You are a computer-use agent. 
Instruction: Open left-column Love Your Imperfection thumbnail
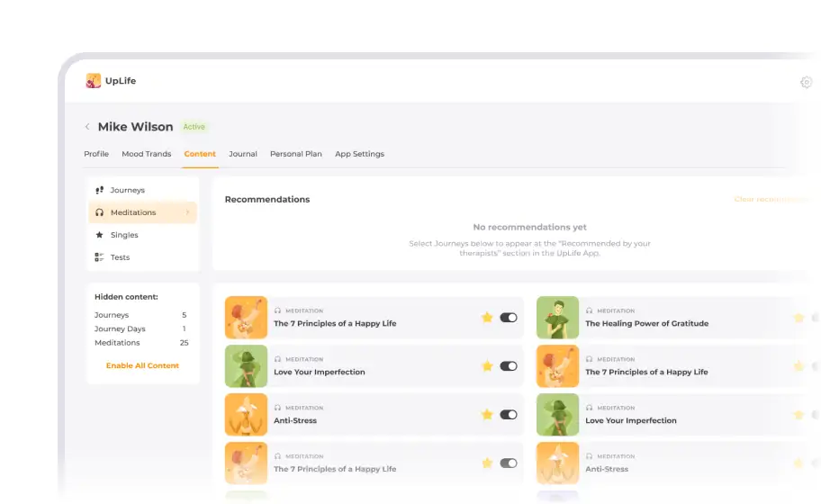pyautogui.click(x=246, y=365)
